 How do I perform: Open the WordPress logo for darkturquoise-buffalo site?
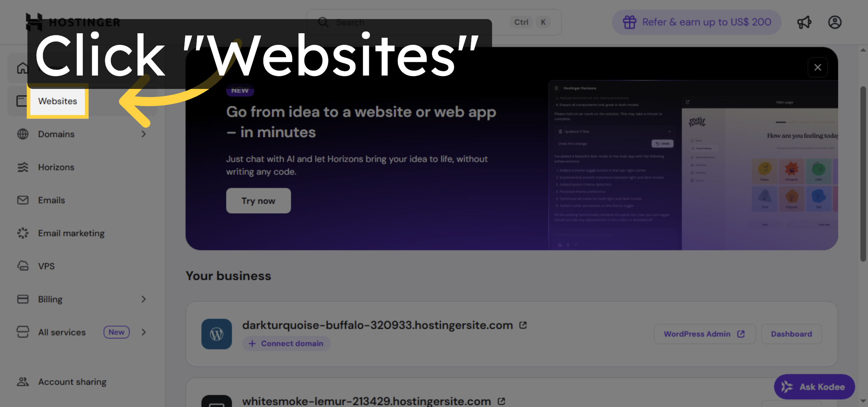click(217, 334)
